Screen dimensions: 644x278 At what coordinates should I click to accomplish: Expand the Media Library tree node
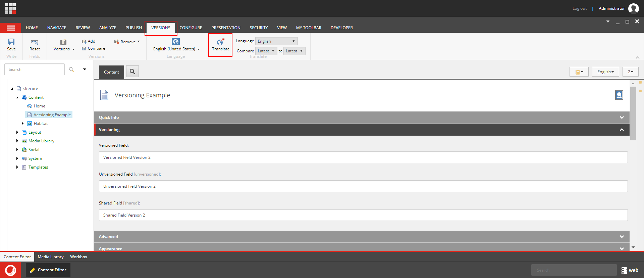[x=17, y=141]
